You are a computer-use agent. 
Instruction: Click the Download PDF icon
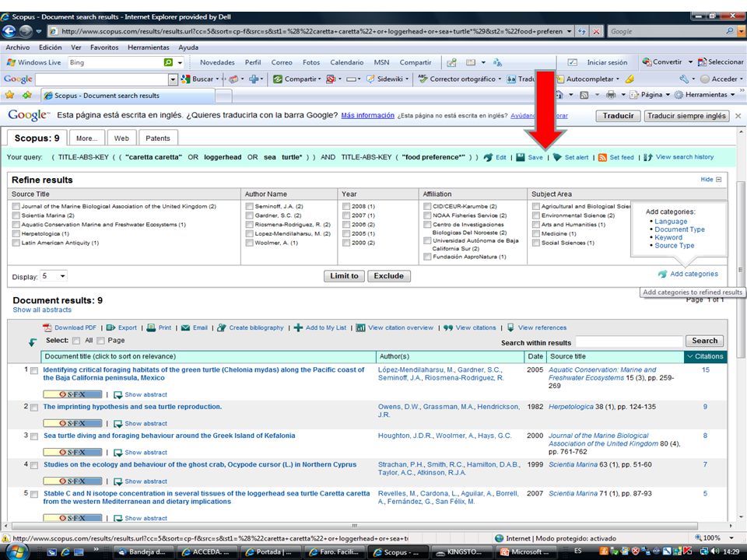click(x=47, y=327)
